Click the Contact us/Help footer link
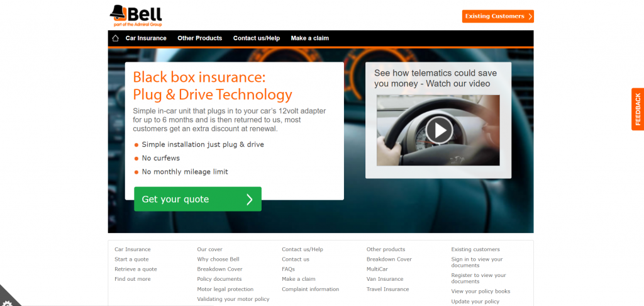The height and width of the screenshot is (306, 644). click(303, 249)
